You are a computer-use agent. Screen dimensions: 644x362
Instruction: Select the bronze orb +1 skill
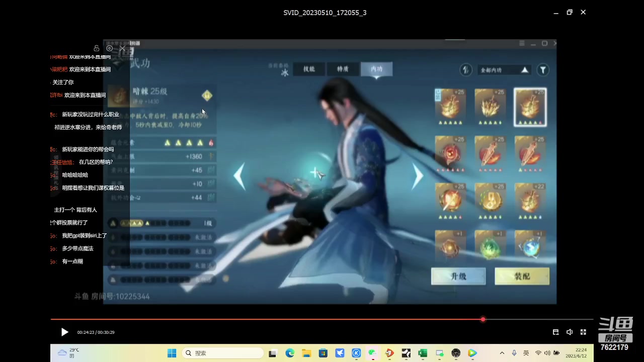450,245
